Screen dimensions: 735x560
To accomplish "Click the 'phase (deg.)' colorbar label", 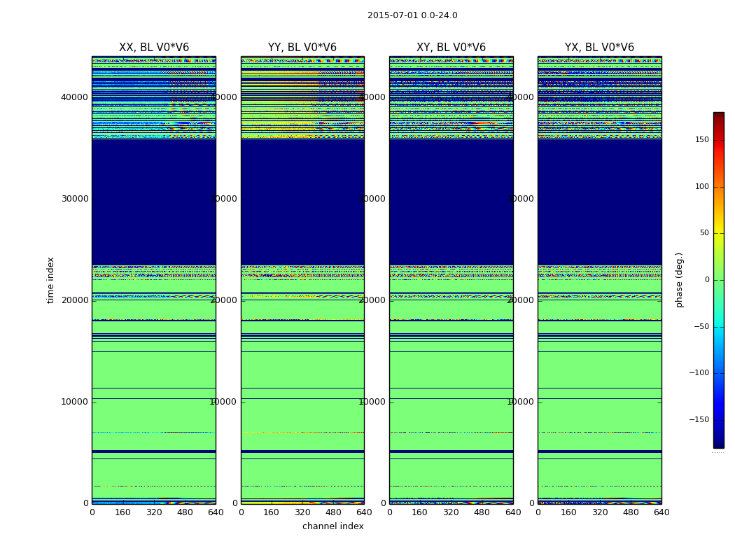I will tap(679, 280).
